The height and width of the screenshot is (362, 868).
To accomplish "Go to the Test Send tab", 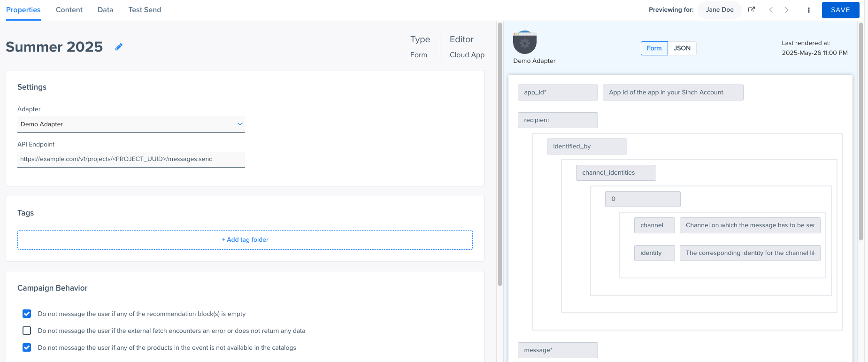I will pos(145,10).
